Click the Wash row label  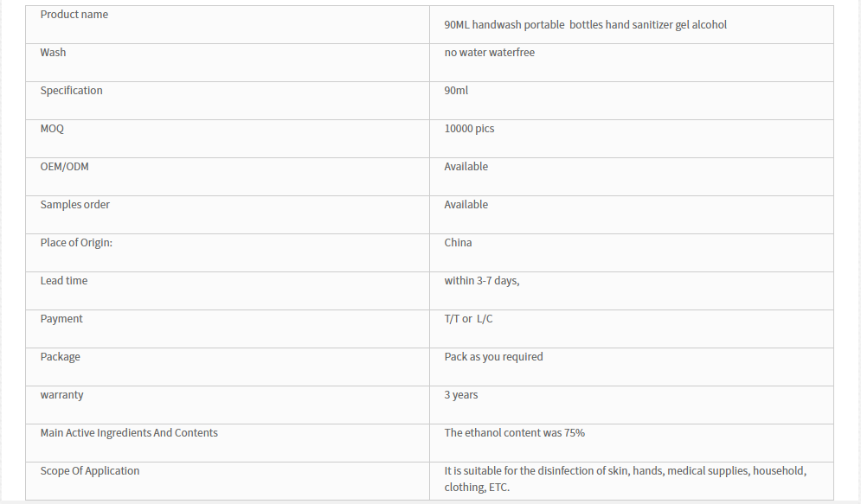pos(53,53)
